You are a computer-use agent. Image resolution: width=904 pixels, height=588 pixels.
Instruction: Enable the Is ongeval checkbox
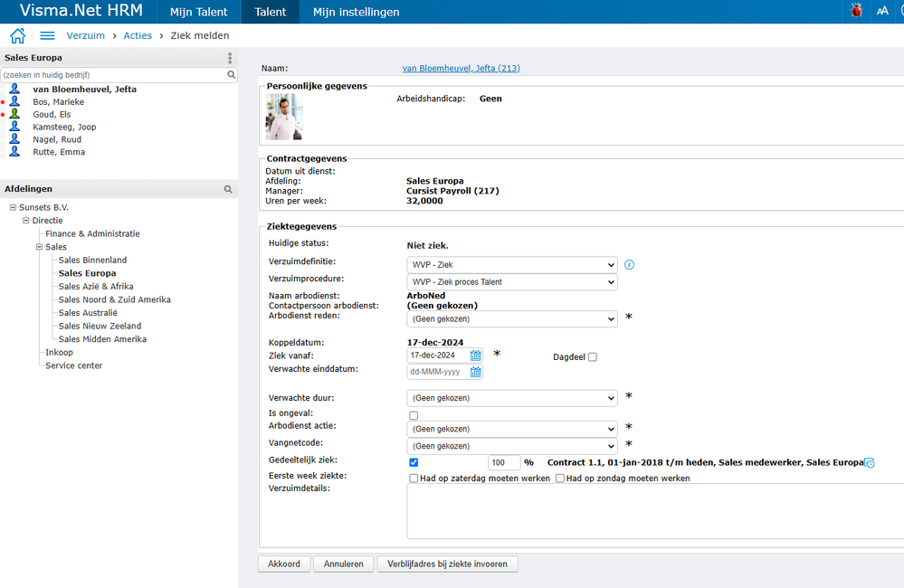pos(414,415)
